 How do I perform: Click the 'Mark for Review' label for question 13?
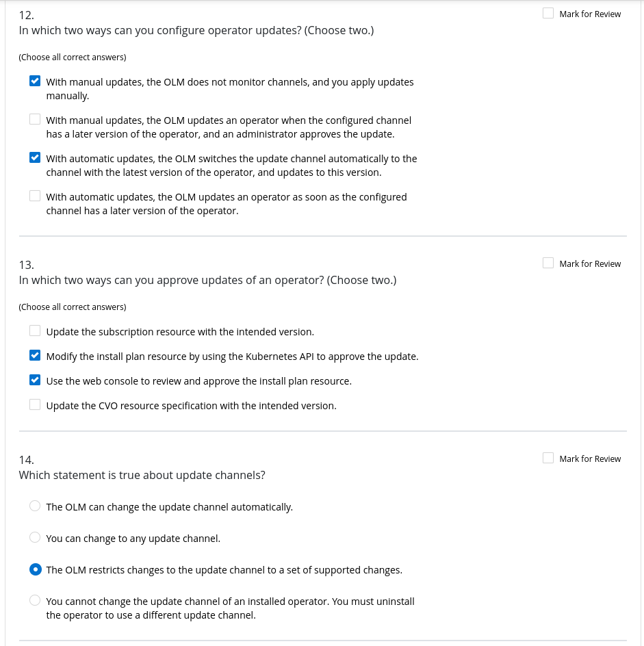pyautogui.click(x=590, y=263)
